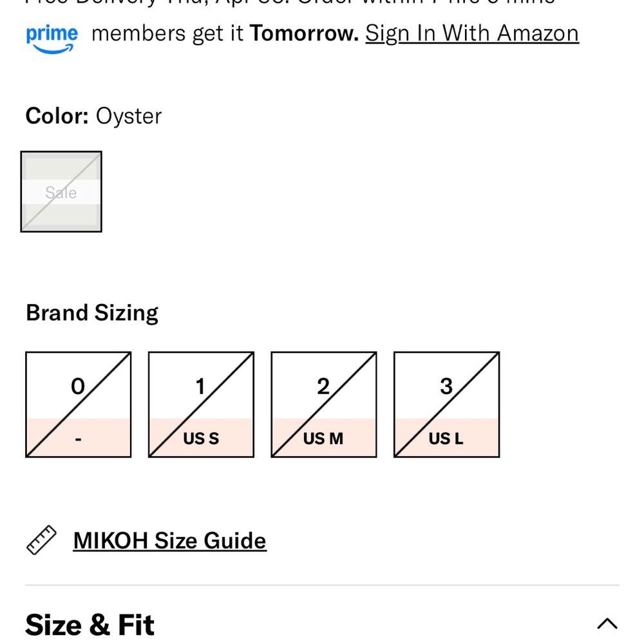
Task: Choose brand size 2
Action: point(324,404)
